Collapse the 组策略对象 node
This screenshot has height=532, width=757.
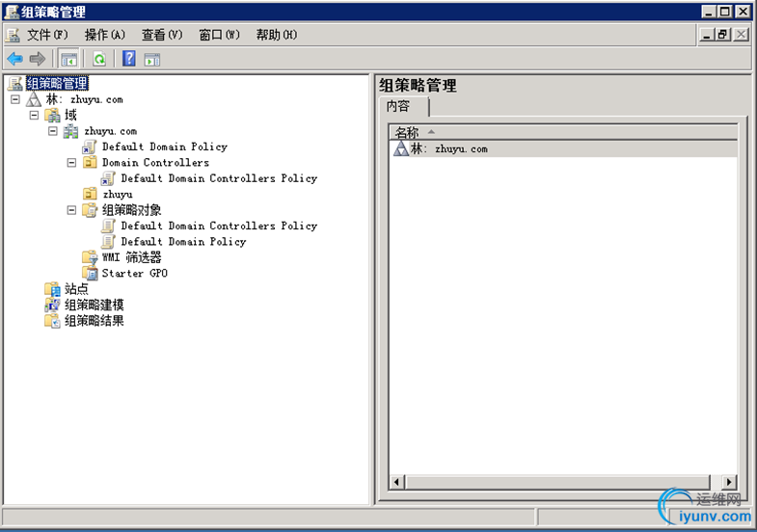coord(71,210)
